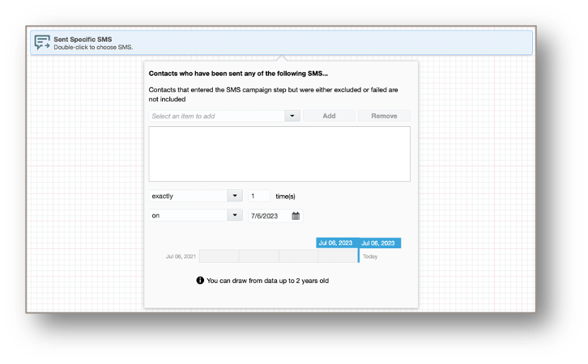Select the Sent Specific SMS filter header

point(281,43)
